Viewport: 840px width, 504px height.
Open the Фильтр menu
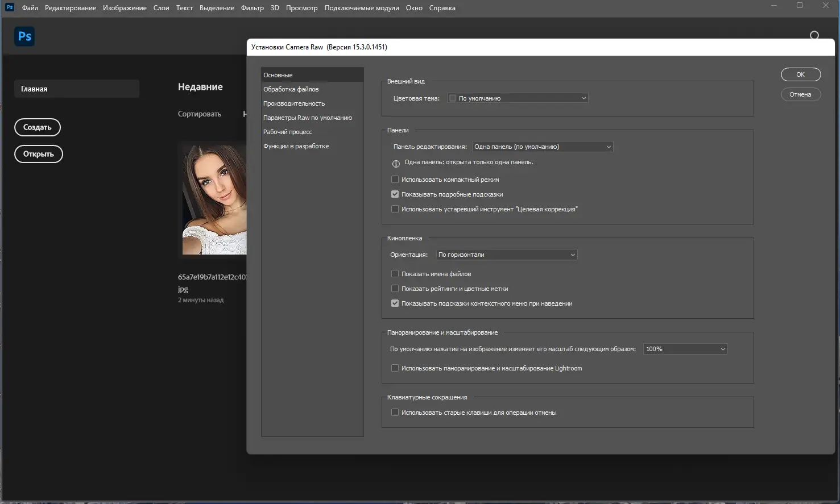tap(253, 8)
